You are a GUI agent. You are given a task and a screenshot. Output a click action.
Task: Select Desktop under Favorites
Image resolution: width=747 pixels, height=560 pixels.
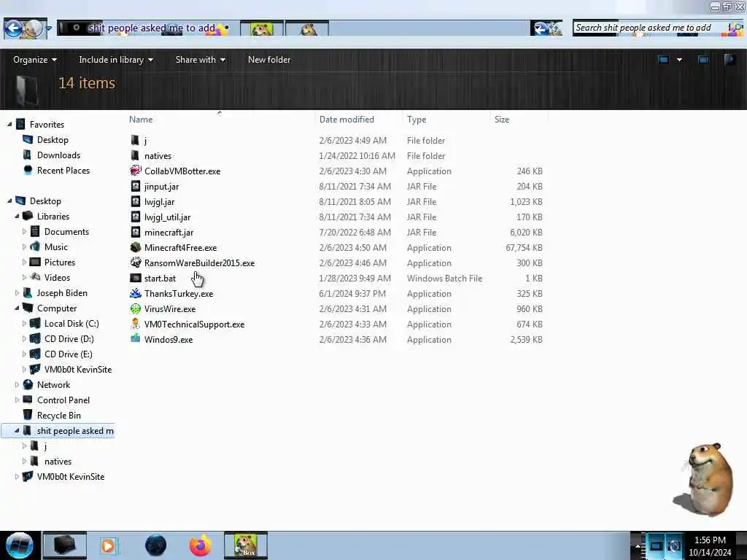coord(53,139)
